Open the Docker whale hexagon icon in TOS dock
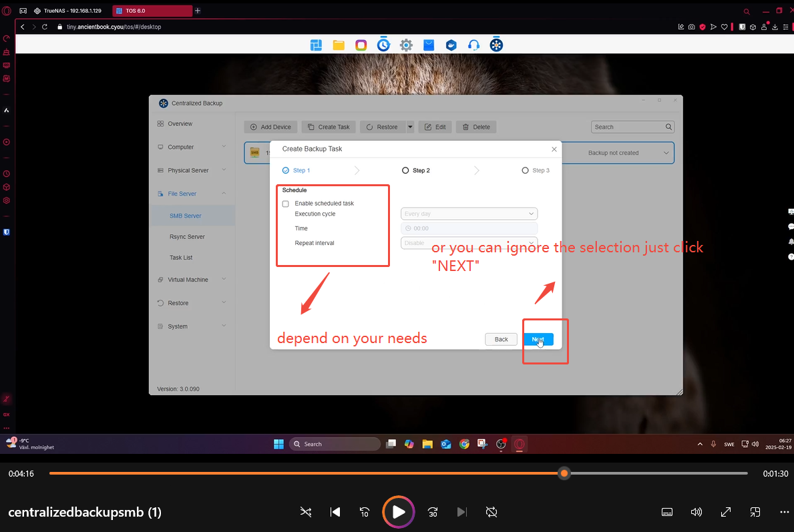This screenshot has height=532, width=794. tap(451, 45)
